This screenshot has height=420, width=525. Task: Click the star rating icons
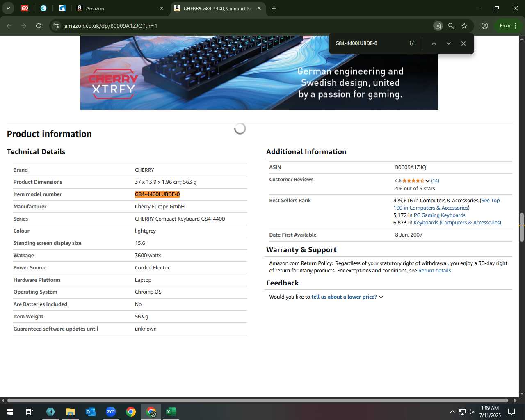413,181
